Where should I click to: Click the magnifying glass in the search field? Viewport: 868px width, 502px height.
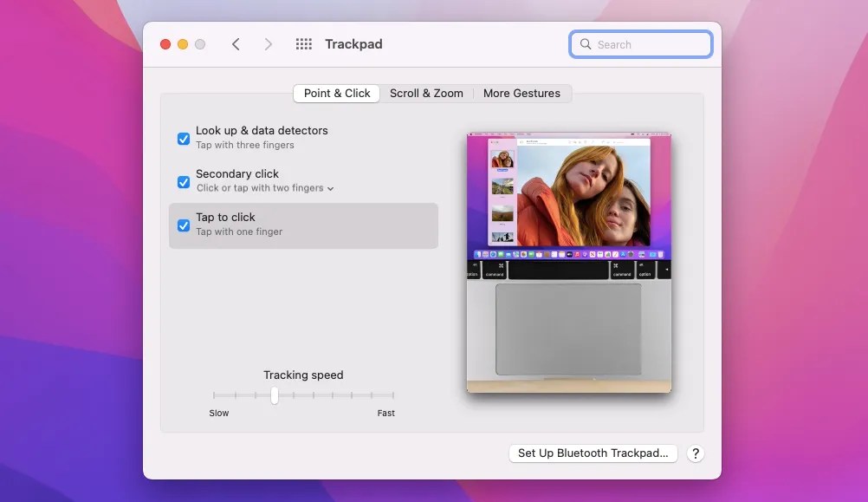tap(586, 43)
